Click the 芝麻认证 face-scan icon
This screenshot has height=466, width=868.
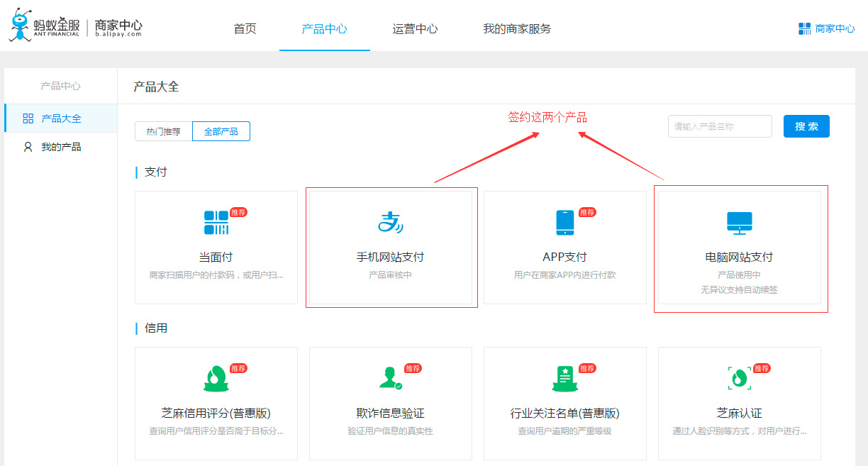click(x=740, y=379)
